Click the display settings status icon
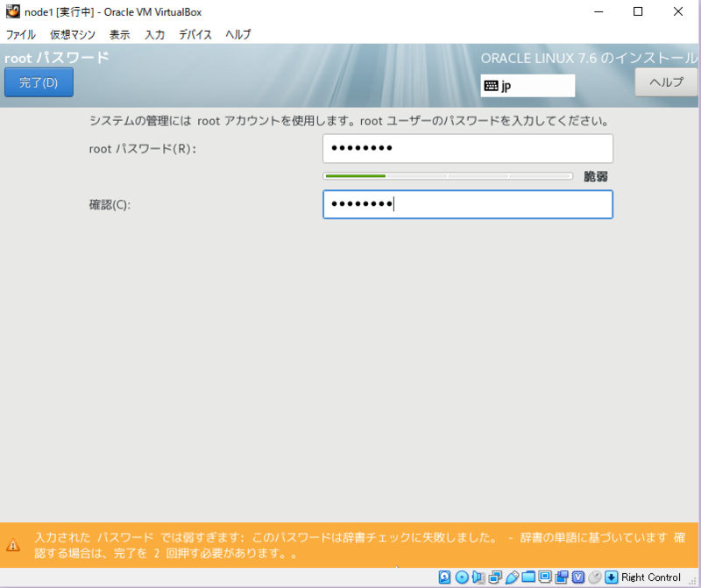The height and width of the screenshot is (588, 701). click(x=545, y=577)
